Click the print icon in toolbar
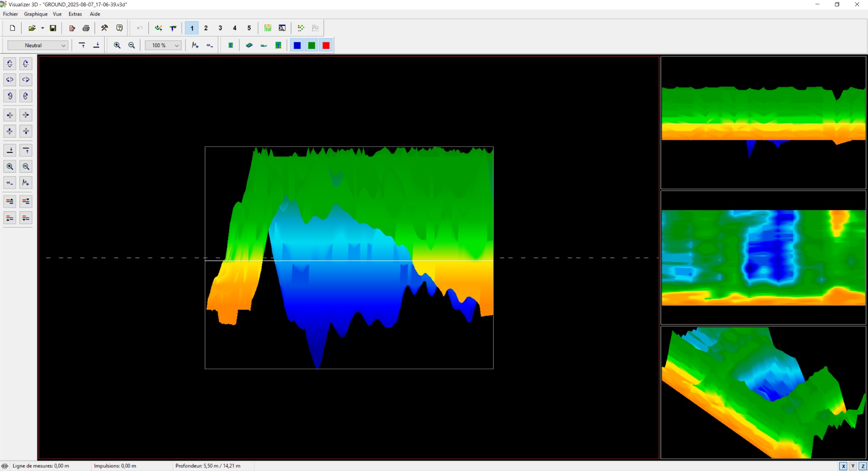This screenshot has width=868, height=471. pyautogui.click(x=86, y=28)
